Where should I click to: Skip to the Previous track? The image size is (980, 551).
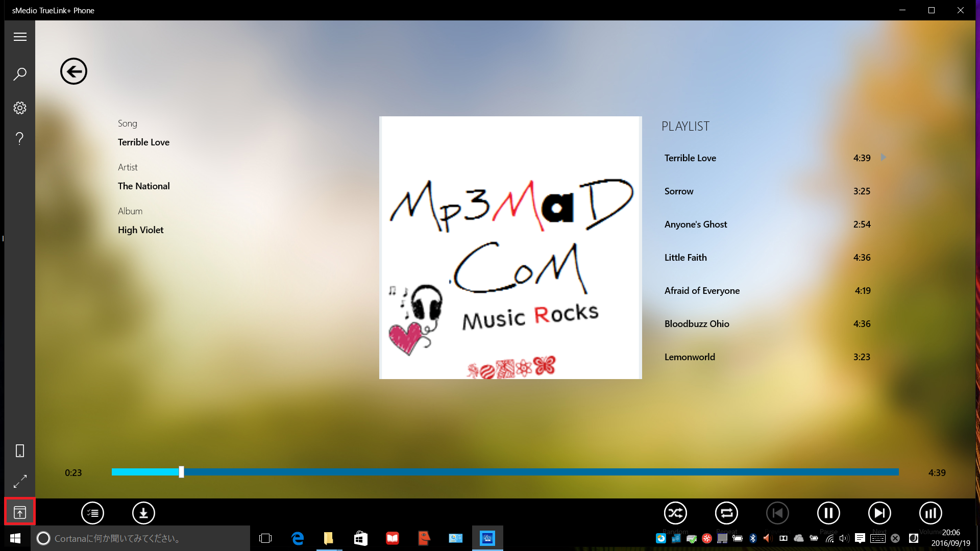tap(777, 513)
